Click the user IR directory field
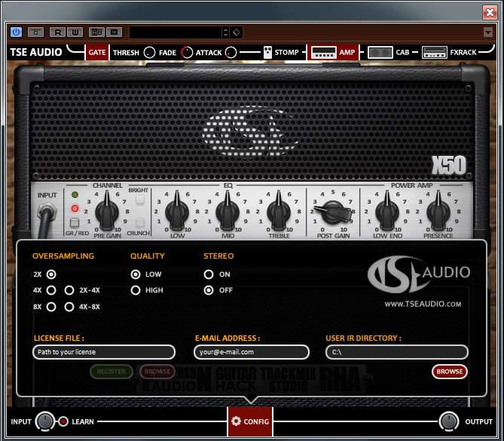 [x=397, y=352]
